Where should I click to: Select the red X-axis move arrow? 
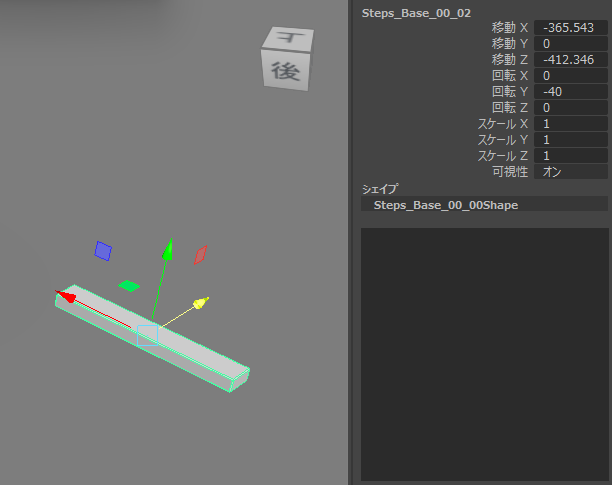tap(66, 295)
